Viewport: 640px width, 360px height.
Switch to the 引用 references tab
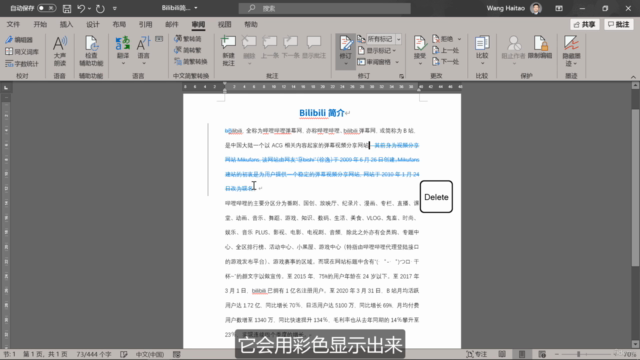(x=145, y=24)
